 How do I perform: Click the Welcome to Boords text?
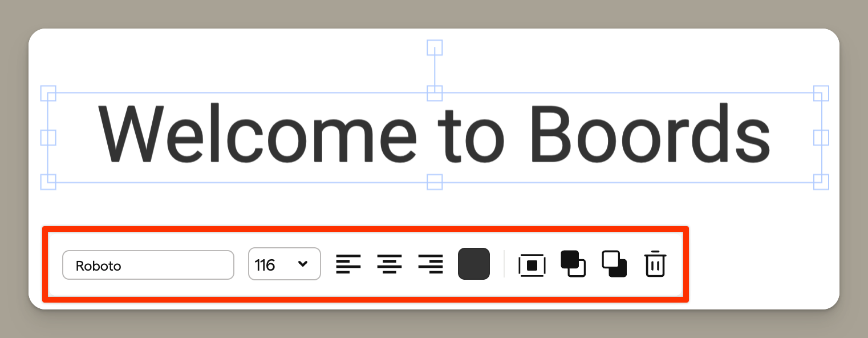tap(435, 134)
